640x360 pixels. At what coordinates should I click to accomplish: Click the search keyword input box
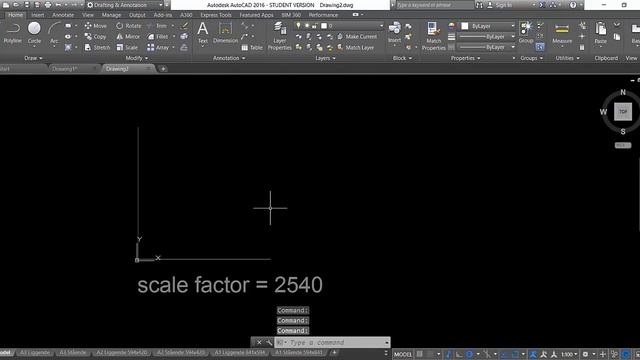[x=434, y=5]
